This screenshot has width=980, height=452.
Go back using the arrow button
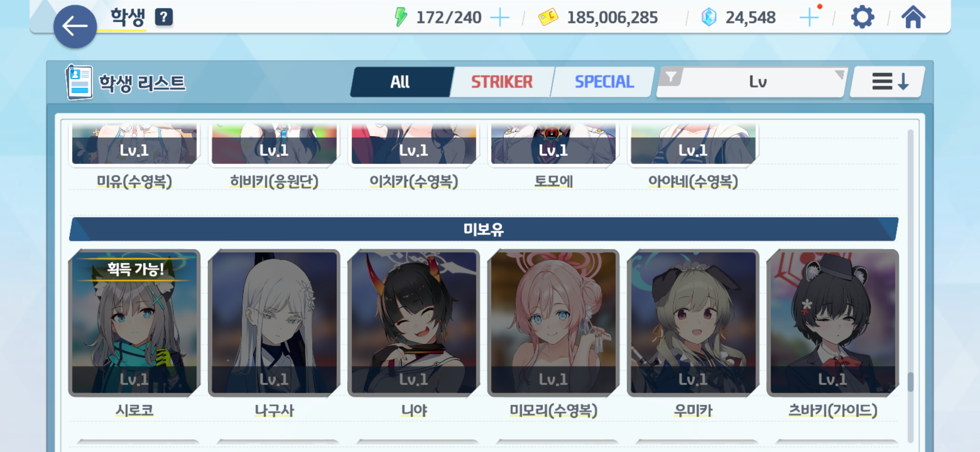click(75, 27)
